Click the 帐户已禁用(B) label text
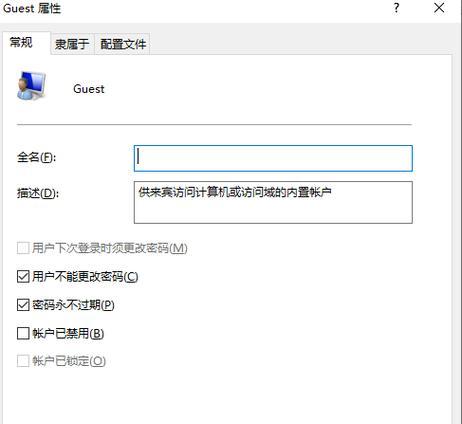 click(x=68, y=333)
